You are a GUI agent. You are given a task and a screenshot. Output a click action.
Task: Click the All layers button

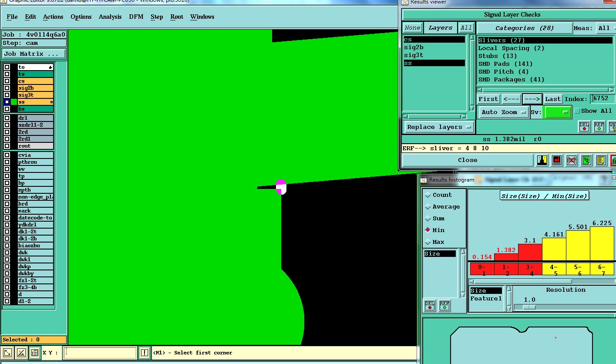point(466,28)
